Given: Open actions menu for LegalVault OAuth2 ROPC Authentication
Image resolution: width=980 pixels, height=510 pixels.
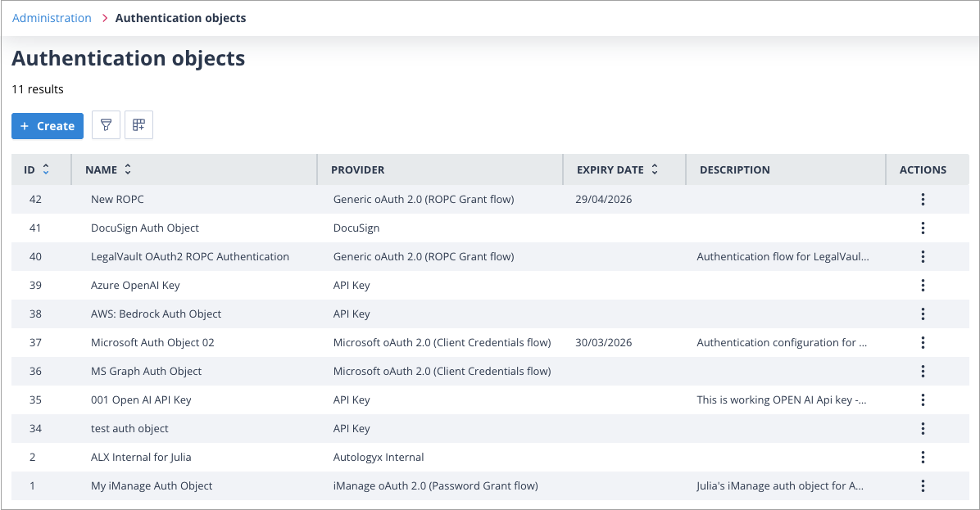Looking at the screenshot, I should 923,256.
